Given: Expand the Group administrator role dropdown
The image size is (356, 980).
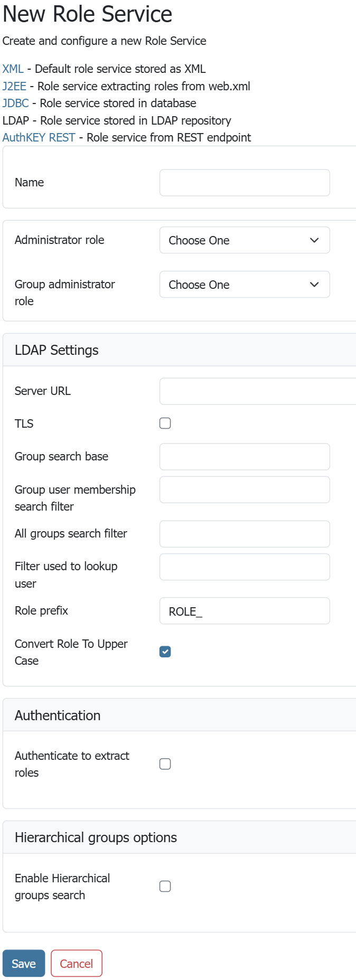Looking at the screenshot, I should coord(245,285).
